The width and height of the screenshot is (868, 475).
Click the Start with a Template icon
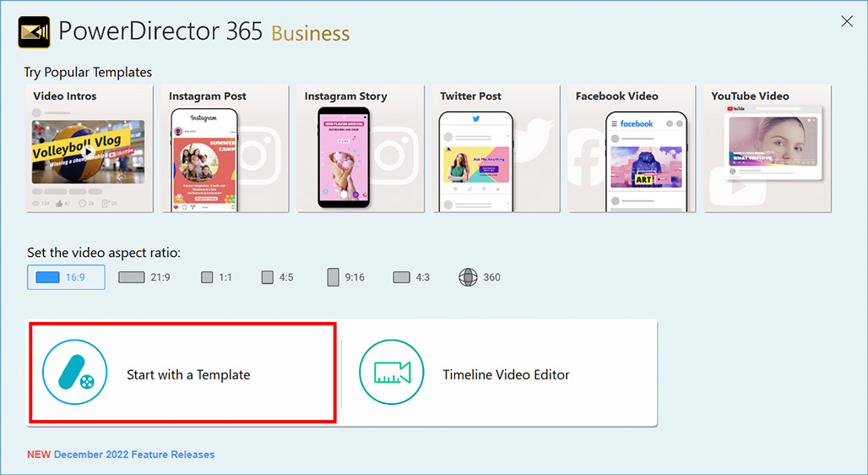click(x=74, y=373)
